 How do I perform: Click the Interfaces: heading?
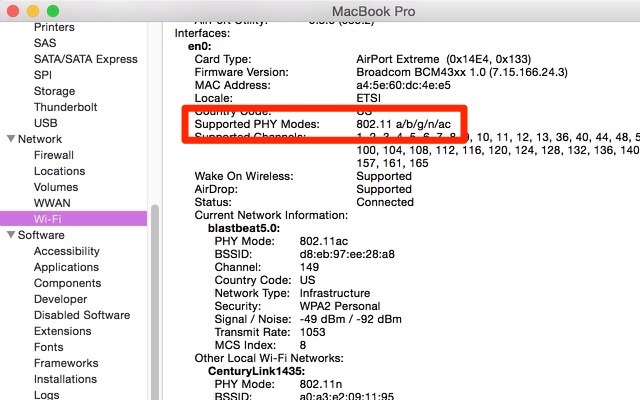[202, 33]
